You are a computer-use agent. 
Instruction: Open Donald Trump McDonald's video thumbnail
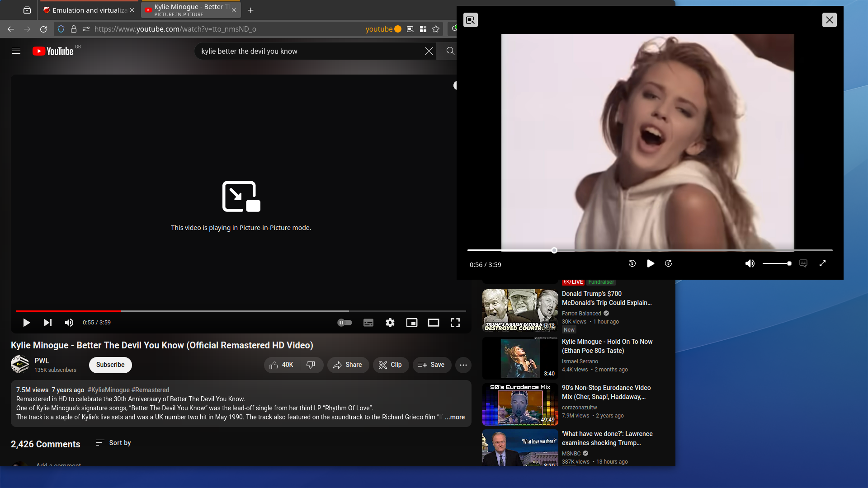point(520,310)
